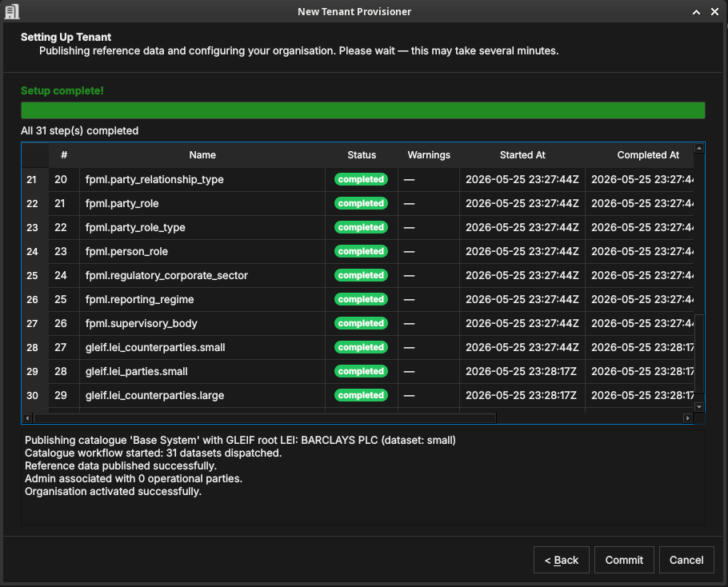Image resolution: width=728 pixels, height=587 pixels.
Task: Click the table horizontal scrollbar thumb
Action: coord(265,418)
